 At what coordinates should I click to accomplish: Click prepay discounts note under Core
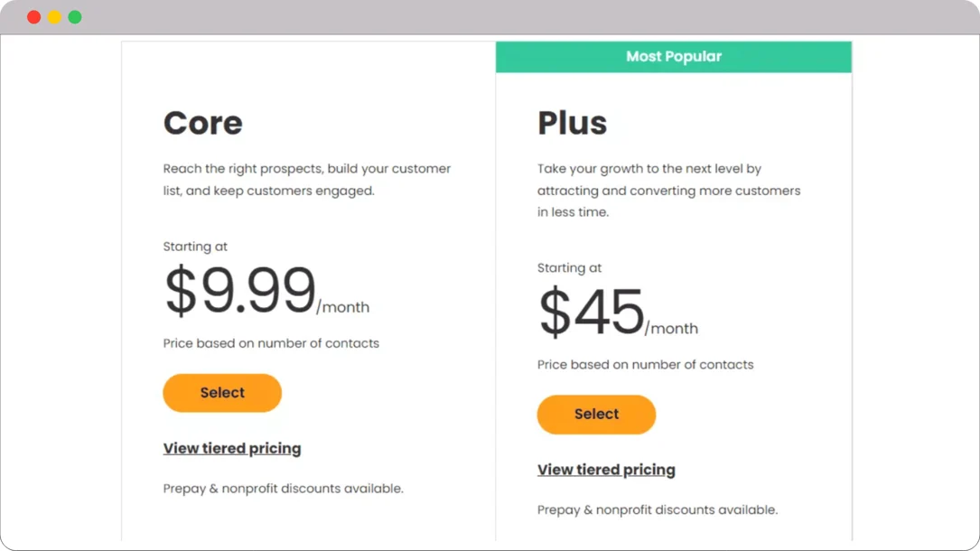coord(283,488)
